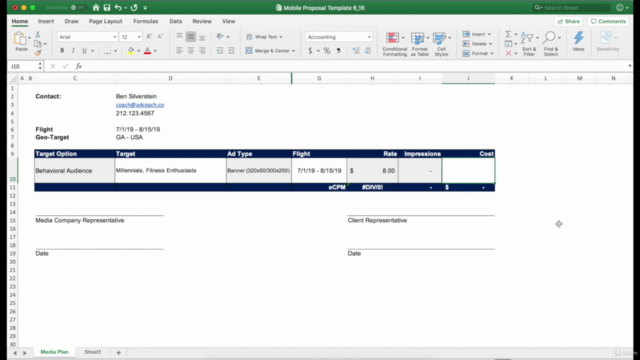Open Format as Table gallery
Screen dimensions: 640x360
(x=420, y=44)
